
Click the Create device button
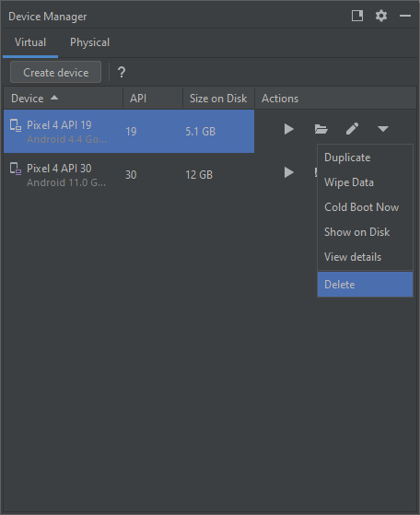[55, 72]
